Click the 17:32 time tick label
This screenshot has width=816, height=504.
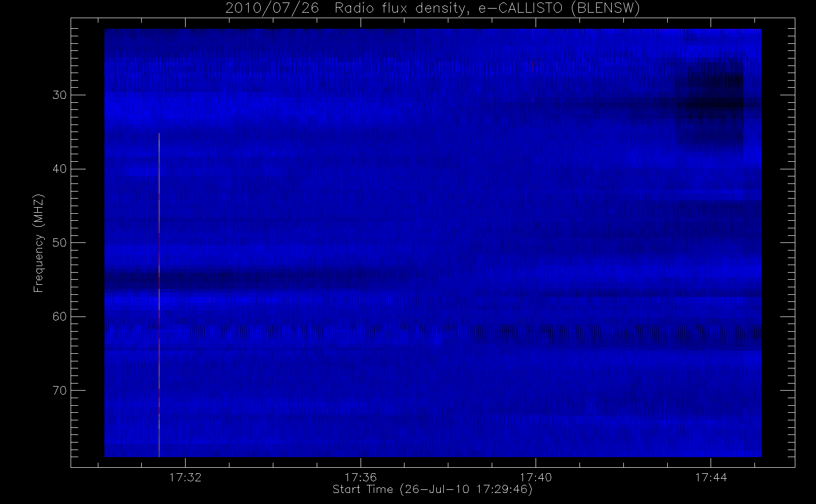[x=186, y=477]
